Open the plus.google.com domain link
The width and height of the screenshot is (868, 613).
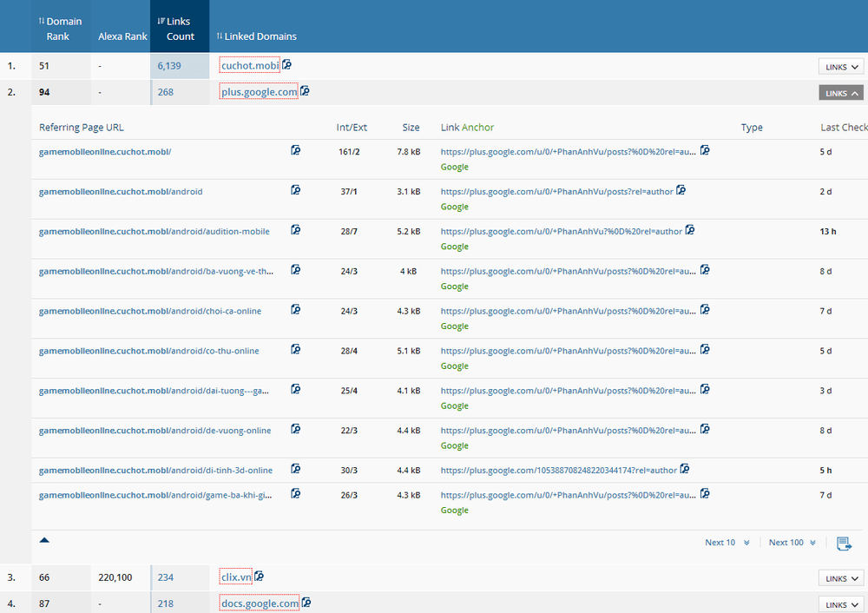click(x=259, y=92)
